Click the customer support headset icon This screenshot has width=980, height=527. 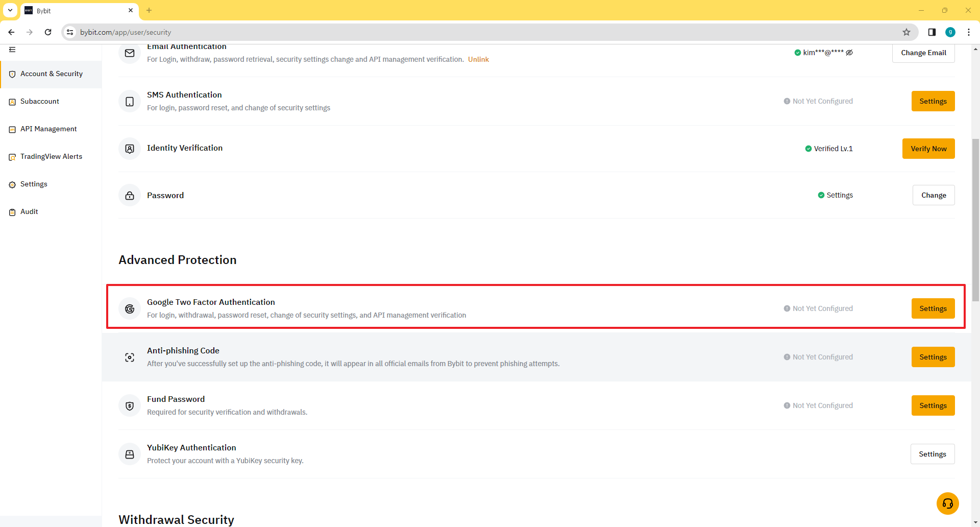947,504
